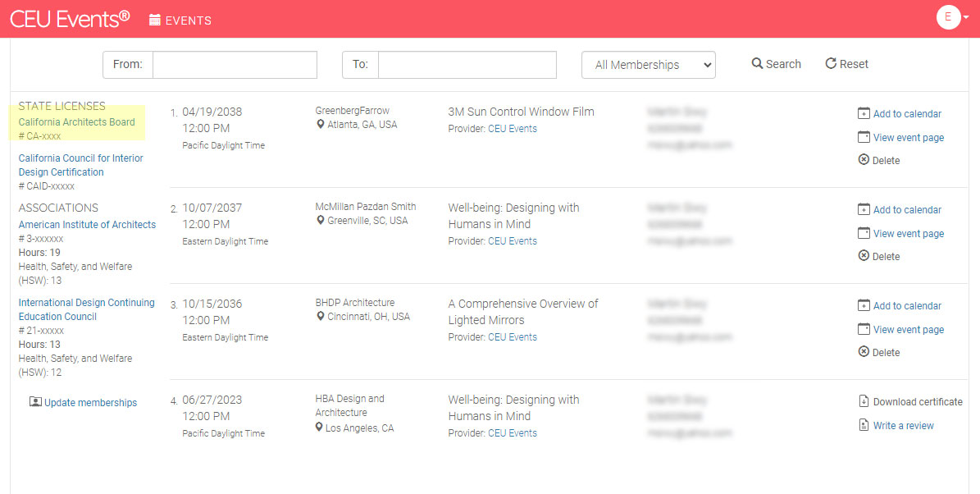
Task: Open the All Memberships dropdown
Action: tap(648, 65)
